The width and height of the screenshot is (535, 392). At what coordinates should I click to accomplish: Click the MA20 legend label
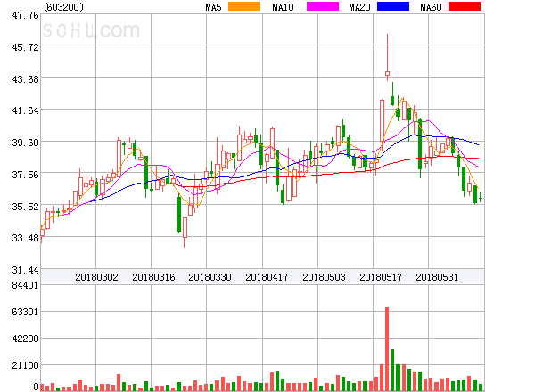tap(359, 7)
